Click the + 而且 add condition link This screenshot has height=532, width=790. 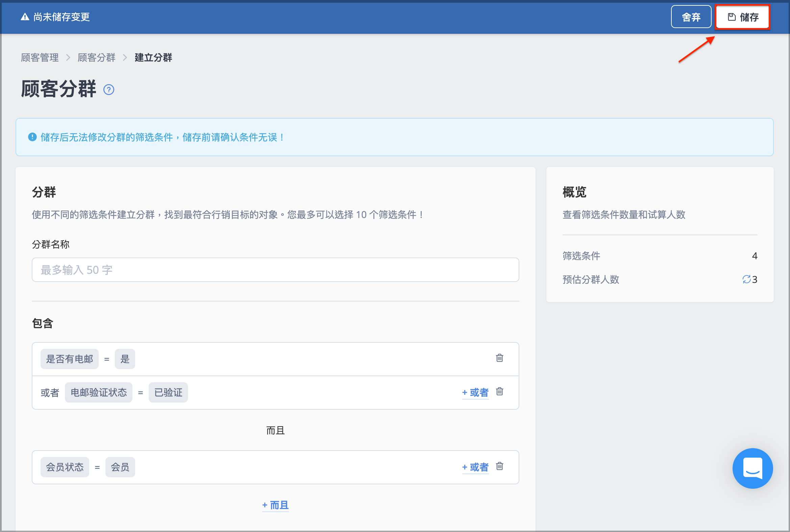coord(275,505)
